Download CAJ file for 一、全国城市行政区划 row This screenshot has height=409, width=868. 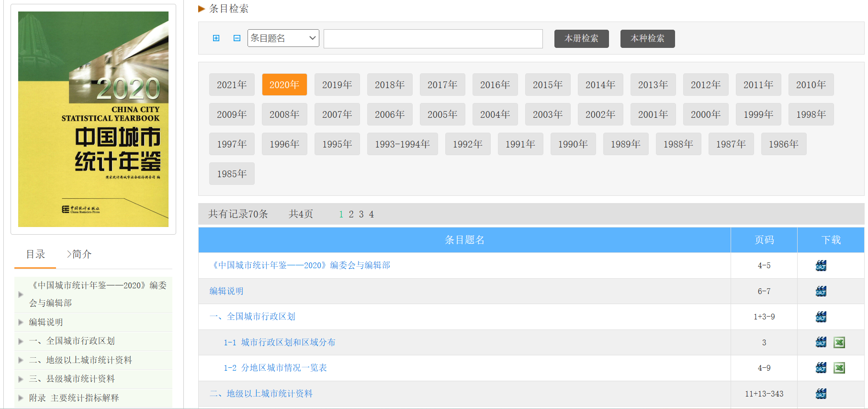click(x=821, y=317)
